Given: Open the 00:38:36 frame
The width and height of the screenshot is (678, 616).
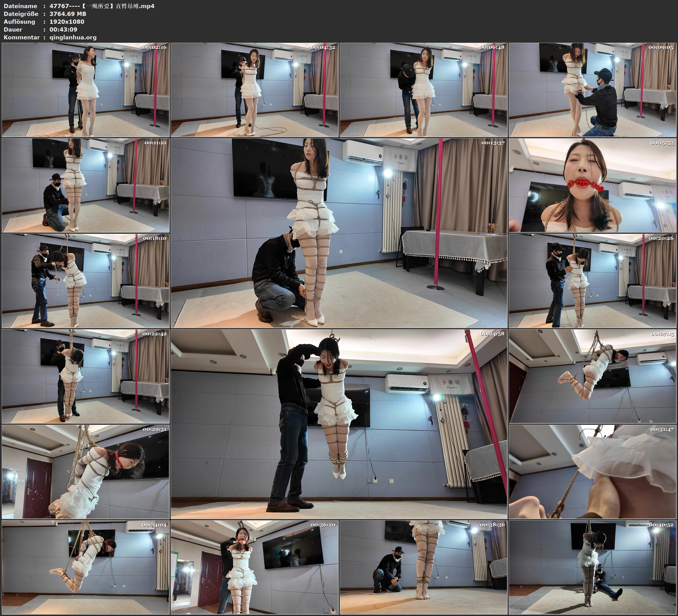Looking at the screenshot, I should (424, 567).
